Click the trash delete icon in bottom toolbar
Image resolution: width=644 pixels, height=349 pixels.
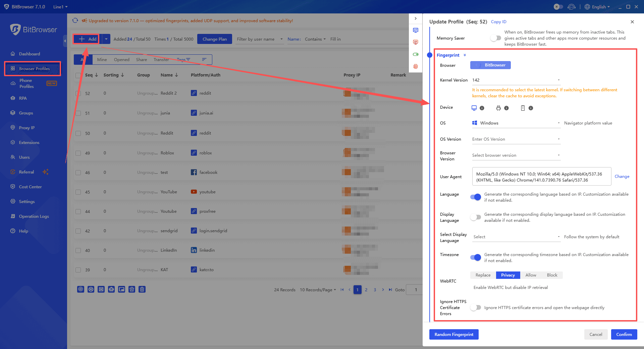tap(142, 289)
